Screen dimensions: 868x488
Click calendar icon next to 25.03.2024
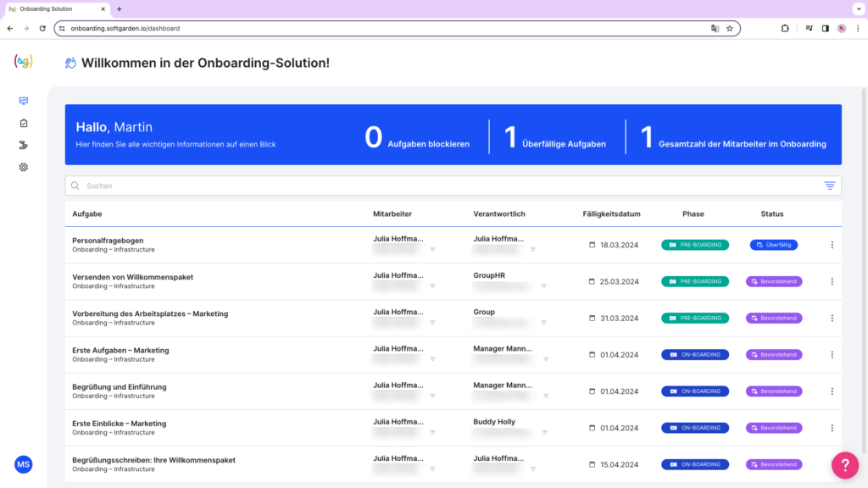[593, 281]
